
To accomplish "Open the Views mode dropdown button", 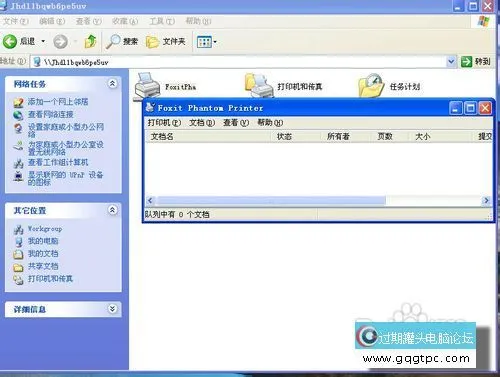I will click(207, 42).
